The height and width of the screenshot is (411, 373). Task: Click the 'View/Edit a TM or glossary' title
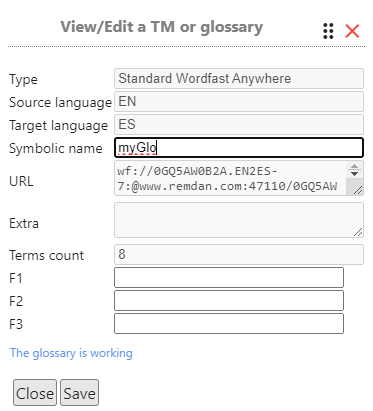[162, 27]
